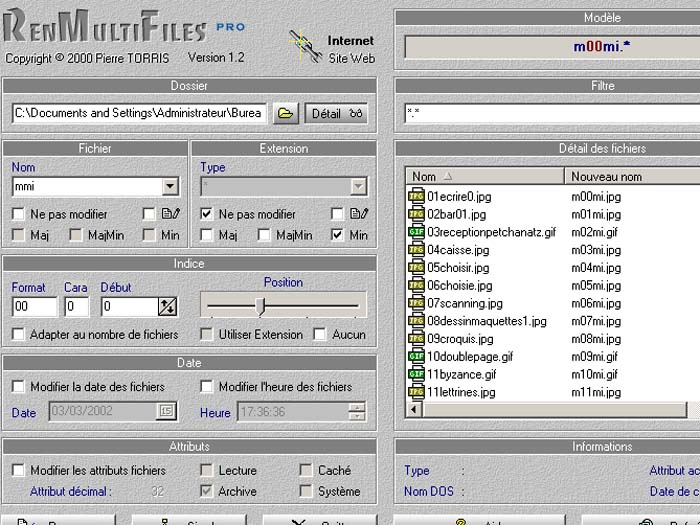Viewport: 700px width, 525px height.
Task: Enable Modifier la date des fichiers
Action: 18,387
